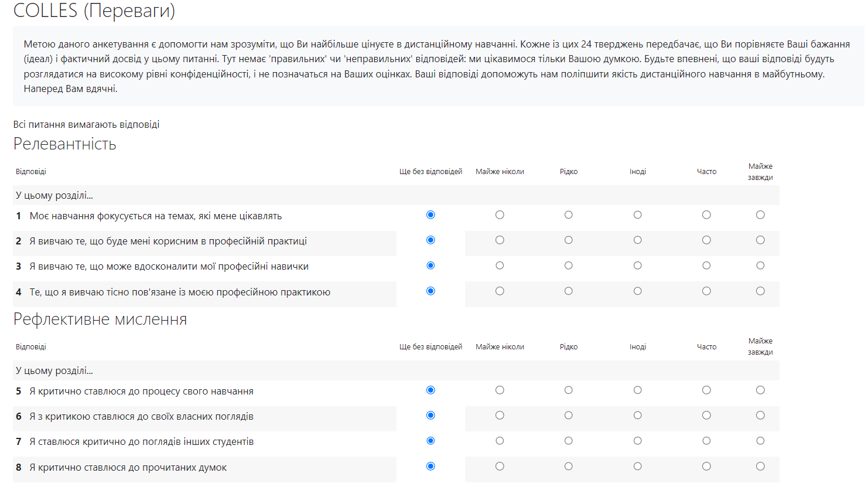The image size is (868, 483).
Task: Pick 'Ще без відповідей' for question 4
Action: click(x=430, y=291)
